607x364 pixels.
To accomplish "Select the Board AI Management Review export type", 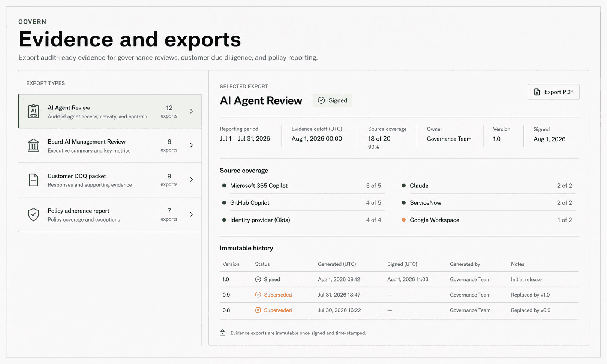I will pos(110,145).
